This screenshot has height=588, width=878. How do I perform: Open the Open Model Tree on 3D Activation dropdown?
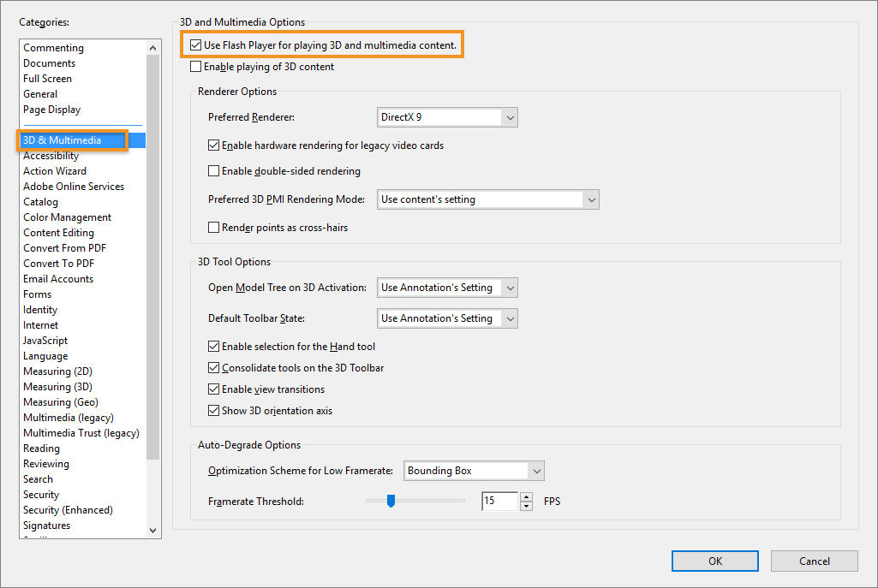point(511,288)
